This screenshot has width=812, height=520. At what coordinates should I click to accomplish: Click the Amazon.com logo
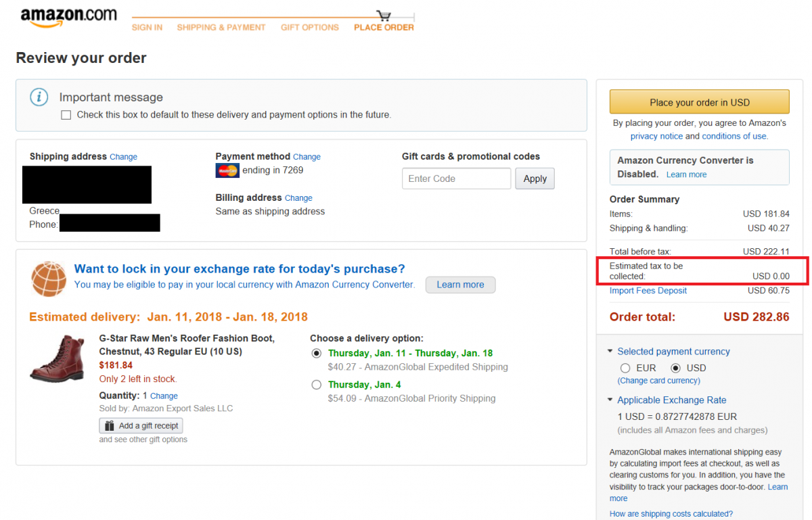[68, 18]
